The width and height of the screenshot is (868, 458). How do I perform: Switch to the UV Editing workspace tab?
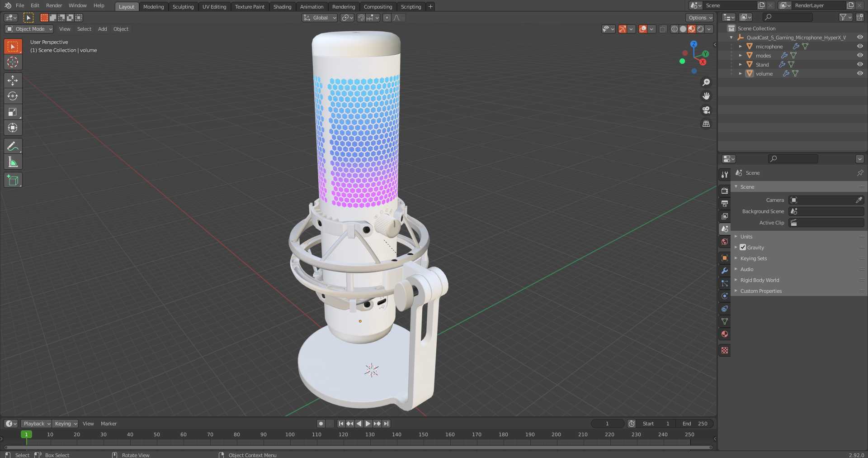[x=214, y=7]
